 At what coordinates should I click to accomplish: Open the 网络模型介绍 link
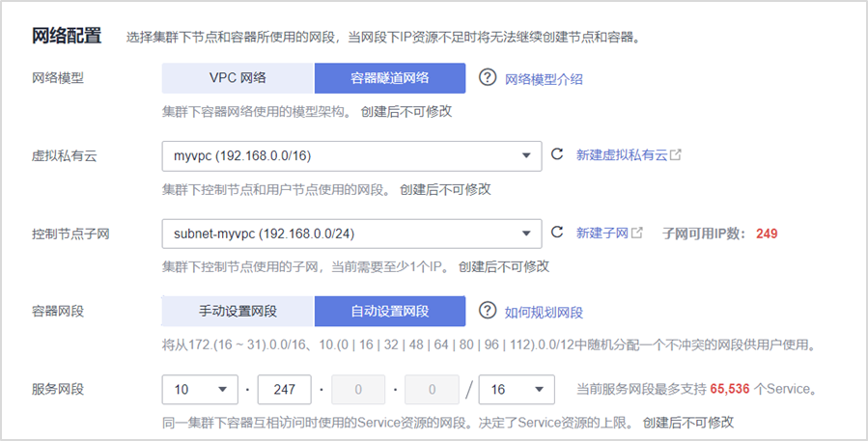pyautogui.click(x=544, y=79)
